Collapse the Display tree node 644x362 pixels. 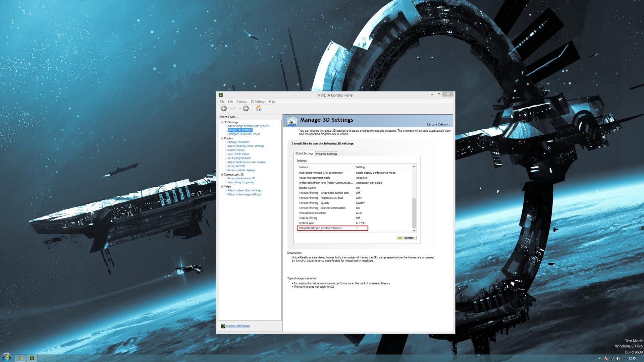[x=222, y=138]
